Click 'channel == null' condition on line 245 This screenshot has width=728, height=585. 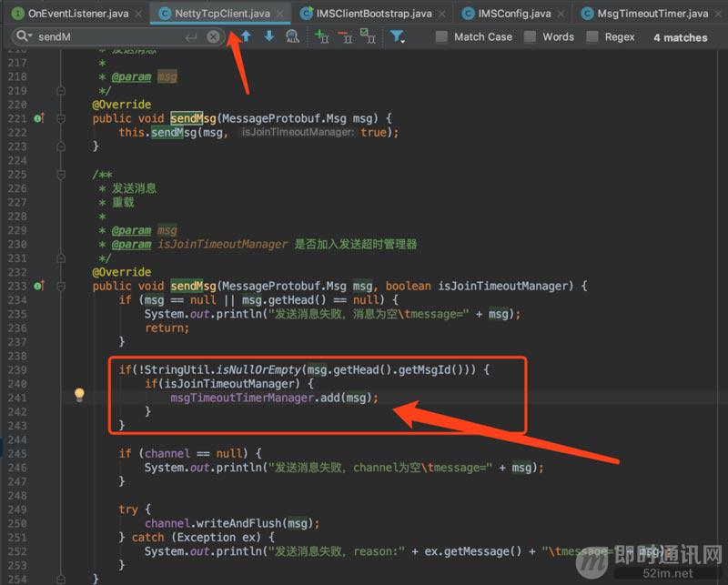[x=193, y=454]
